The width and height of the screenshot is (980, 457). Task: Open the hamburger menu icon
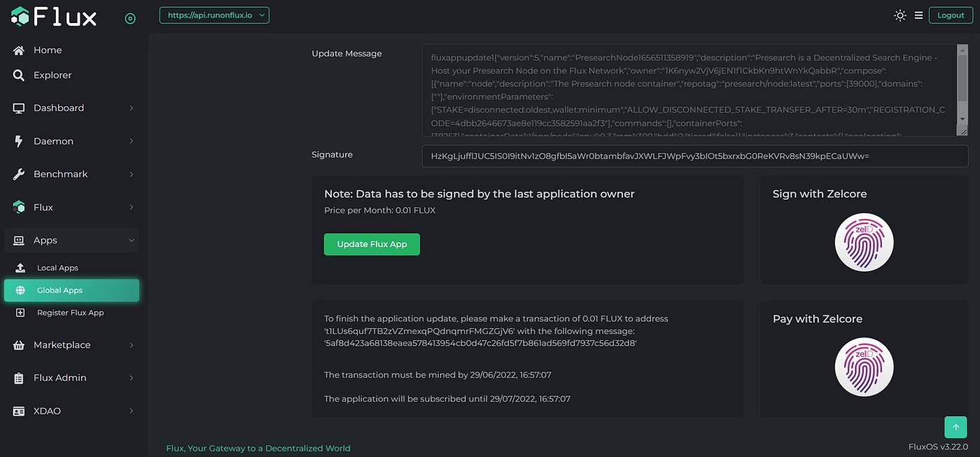pyautogui.click(x=918, y=15)
